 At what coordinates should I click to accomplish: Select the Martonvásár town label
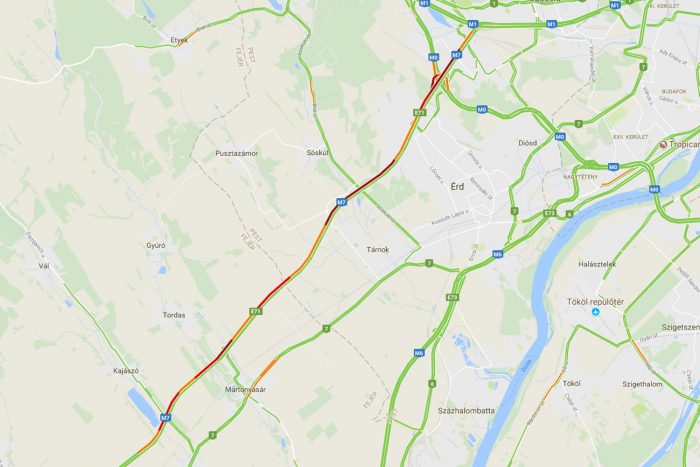(x=245, y=389)
